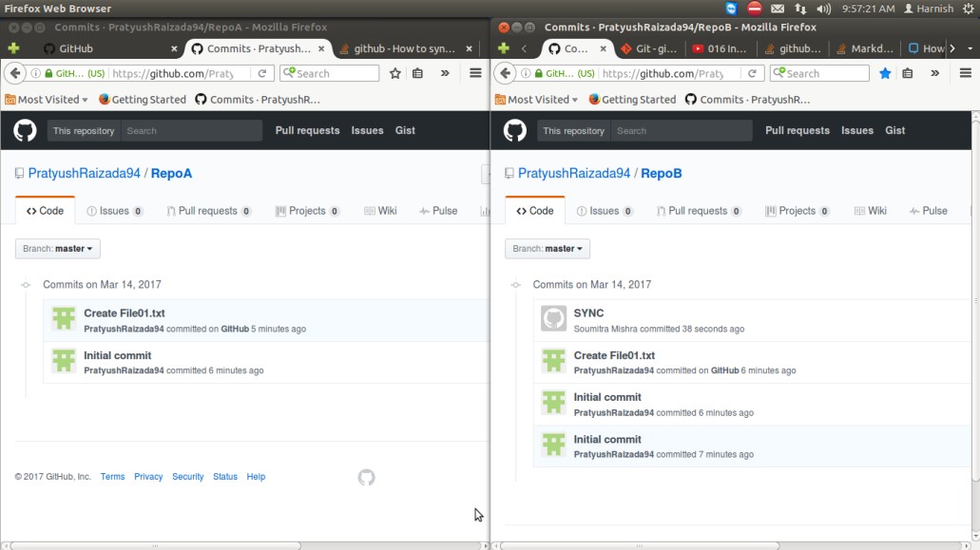
Task: Open Pull requests tab in RepoB repository
Action: tap(698, 211)
